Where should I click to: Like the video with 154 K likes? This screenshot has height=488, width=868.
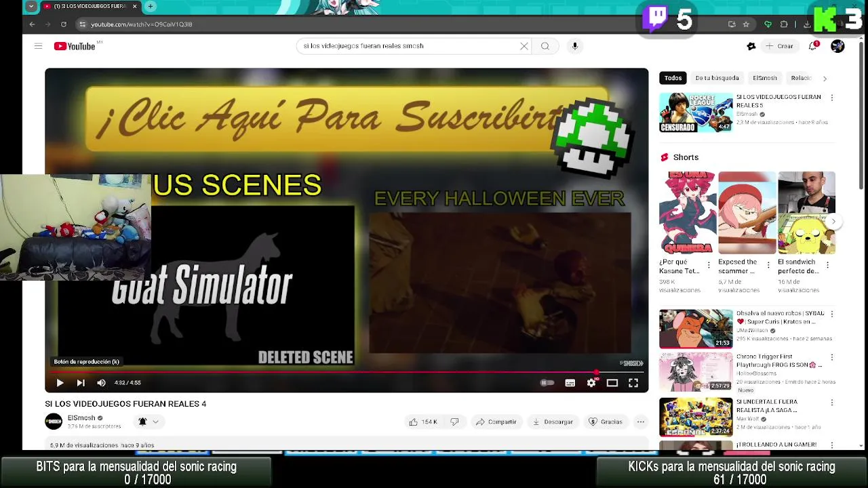click(x=423, y=422)
